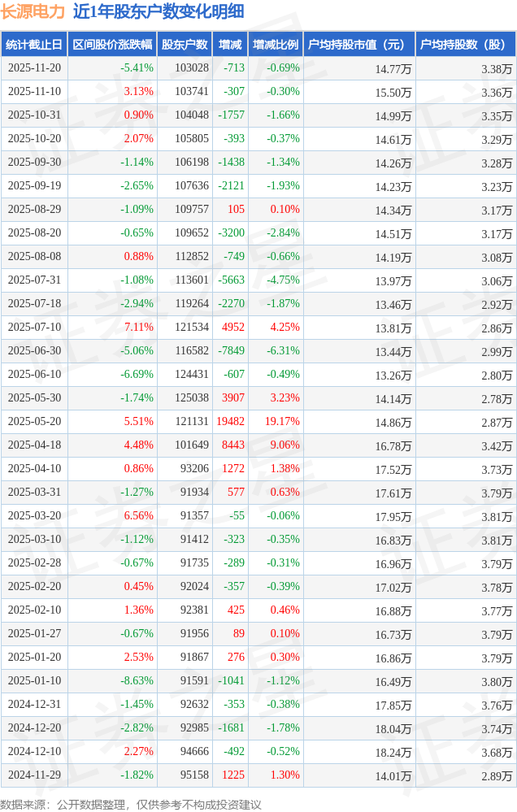Select the -7849 decrease value cell
The image size is (517, 812).
[x=231, y=351]
